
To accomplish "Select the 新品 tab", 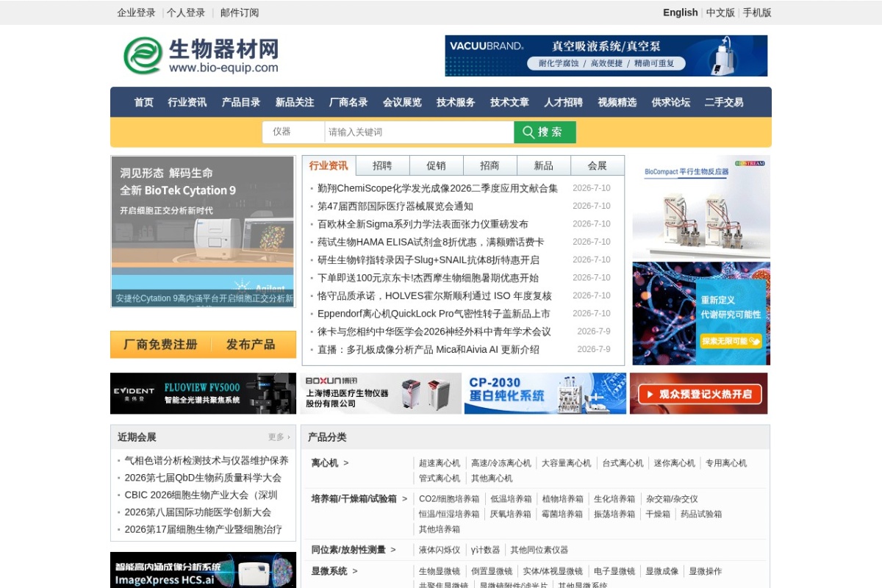I will (543, 165).
